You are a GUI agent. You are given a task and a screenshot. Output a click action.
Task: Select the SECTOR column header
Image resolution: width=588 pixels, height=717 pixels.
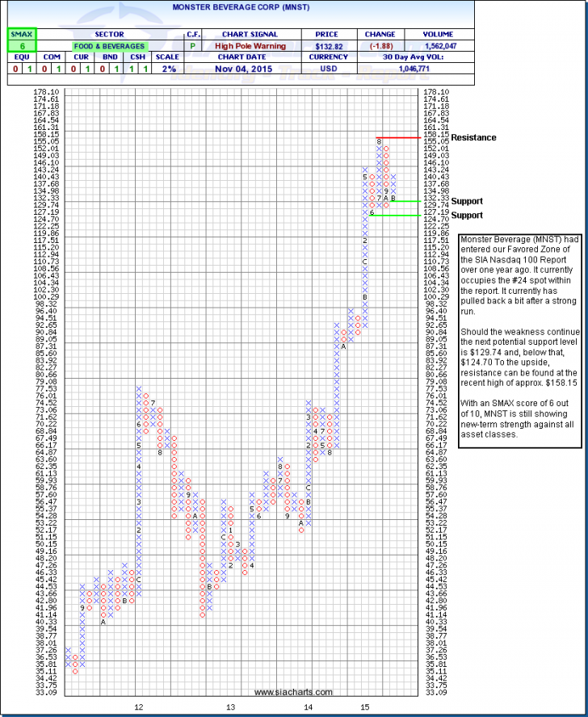(x=109, y=34)
